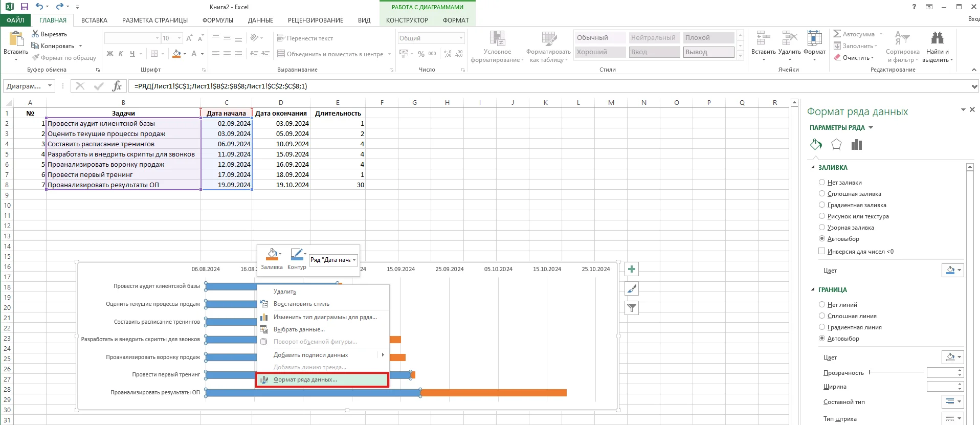Expand ПАРАМЕТРЫ РЯДА dropdown arrow
Image resolution: width=980 pixels, height=425 pixels.
tap(871, 127)
